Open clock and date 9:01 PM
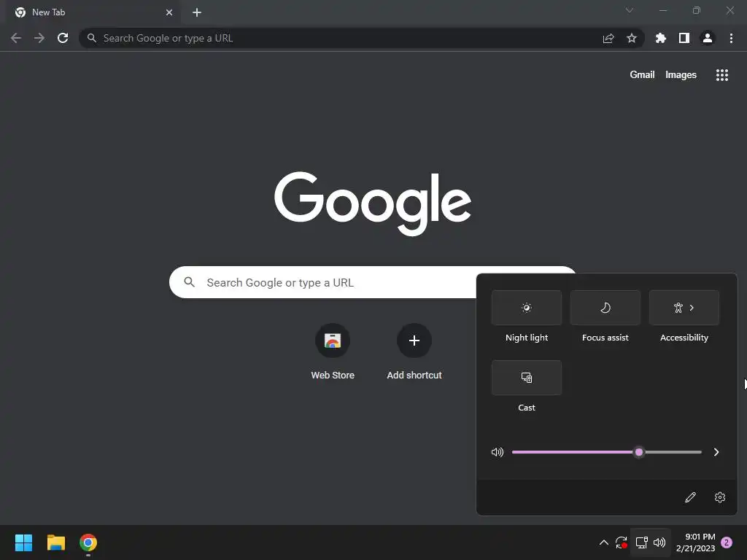Screen dimensions: 747x560 pos(695,542)
